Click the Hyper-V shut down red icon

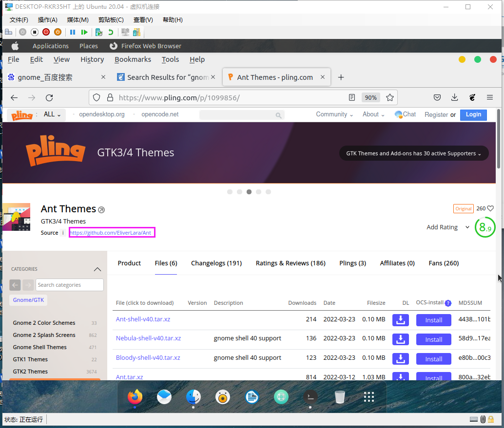(46, 32)
